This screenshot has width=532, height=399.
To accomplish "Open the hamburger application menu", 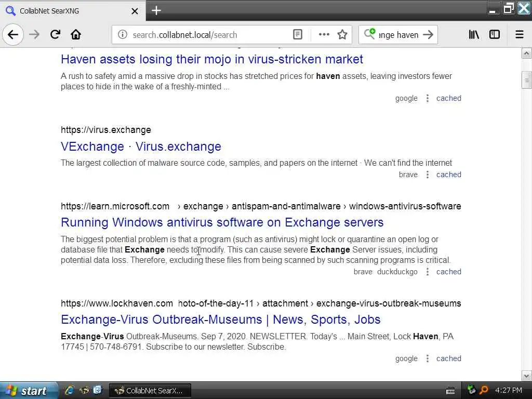I will click(x=520, y=34).
